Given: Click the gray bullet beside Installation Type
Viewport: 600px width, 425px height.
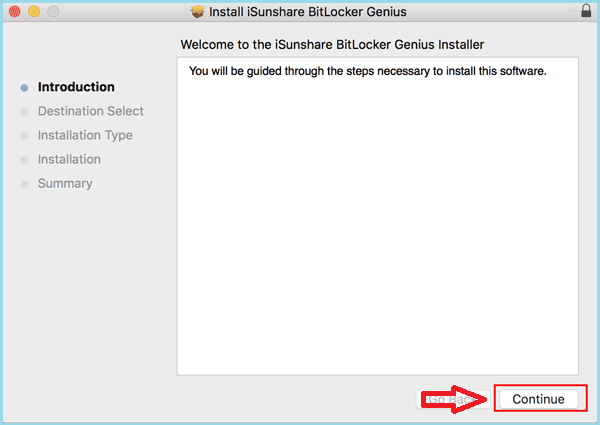Looking at the screenshot, I should tap(24, 136).
